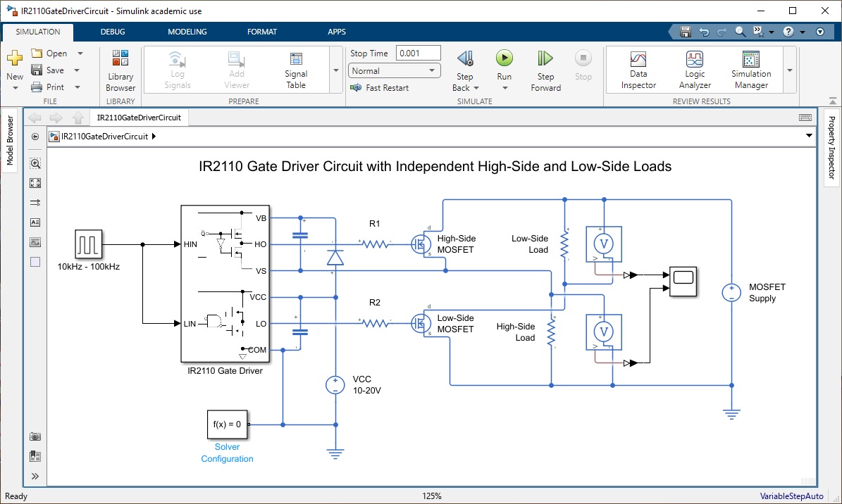
Task: Switch to the MODELING tab
Action: pyautogui.click(x=187, y=32)
